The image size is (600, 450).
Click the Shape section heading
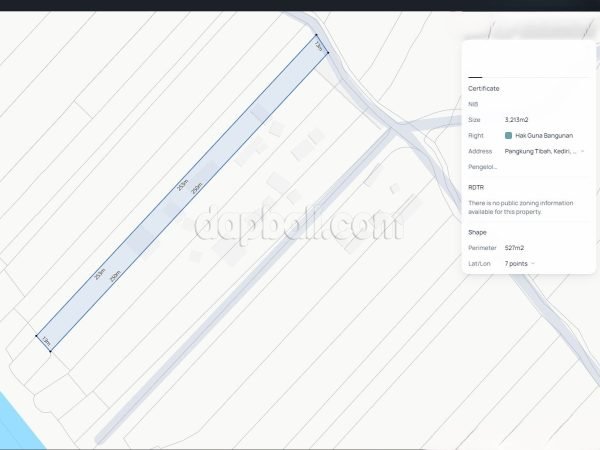click(x=477, y=232)
